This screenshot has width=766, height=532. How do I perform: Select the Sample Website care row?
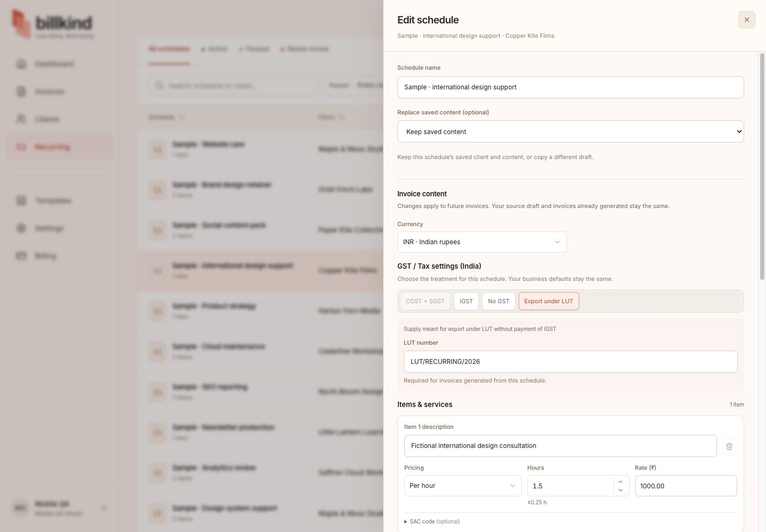[260, 149]
